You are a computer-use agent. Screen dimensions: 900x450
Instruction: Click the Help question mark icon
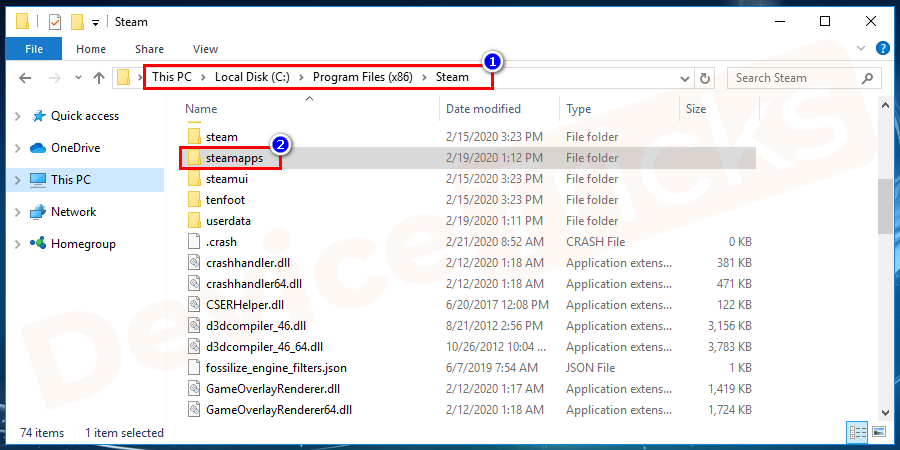click(883, 48)
